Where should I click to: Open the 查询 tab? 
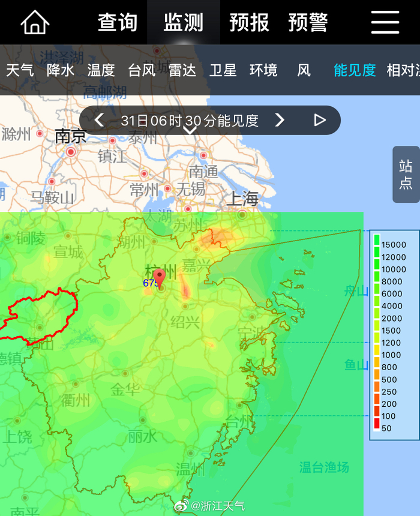coord(118,22)
